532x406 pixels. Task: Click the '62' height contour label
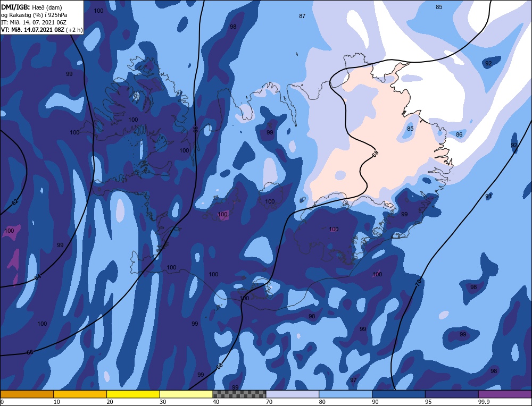coord(14,202)
